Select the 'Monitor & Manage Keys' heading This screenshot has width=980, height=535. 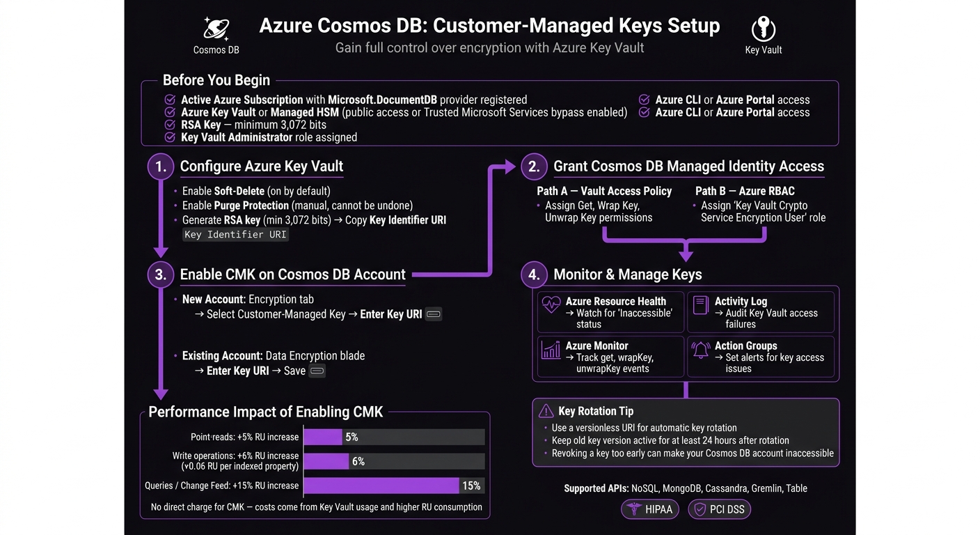pyautogui.click(x=628, y=274)
